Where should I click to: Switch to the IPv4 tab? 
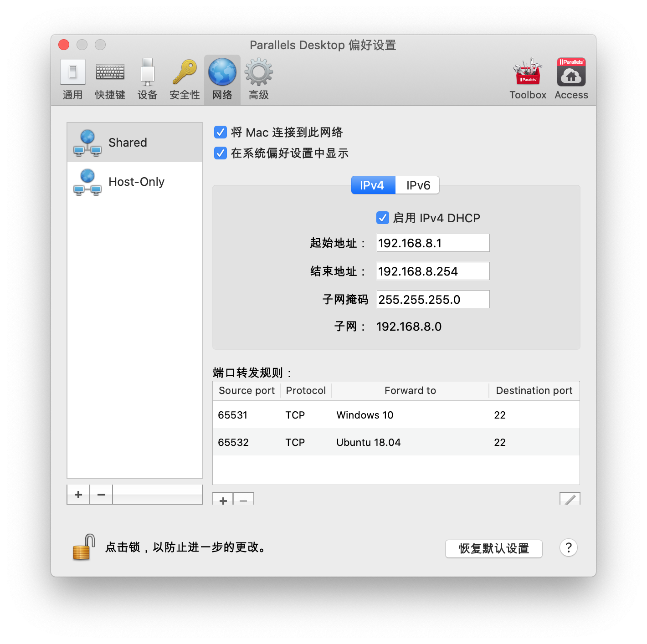pos(373,185)
